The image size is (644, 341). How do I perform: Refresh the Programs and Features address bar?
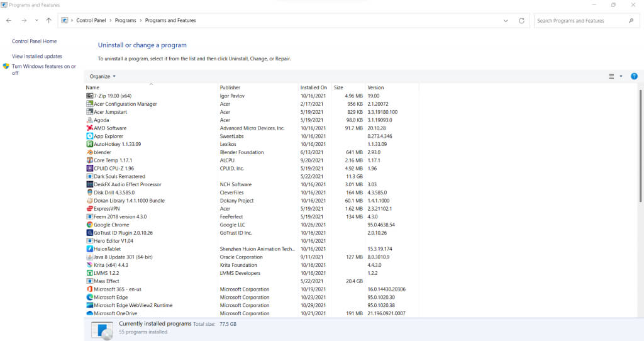[521, 21]
